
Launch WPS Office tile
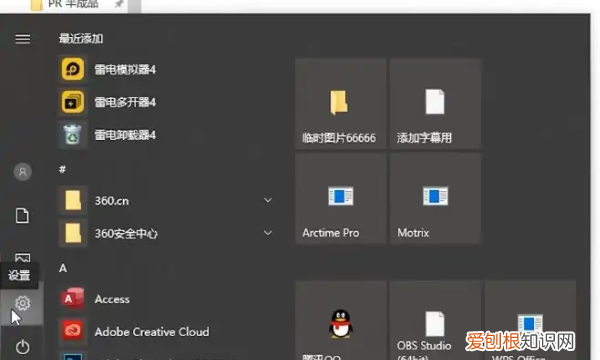(x=530, y=321)
